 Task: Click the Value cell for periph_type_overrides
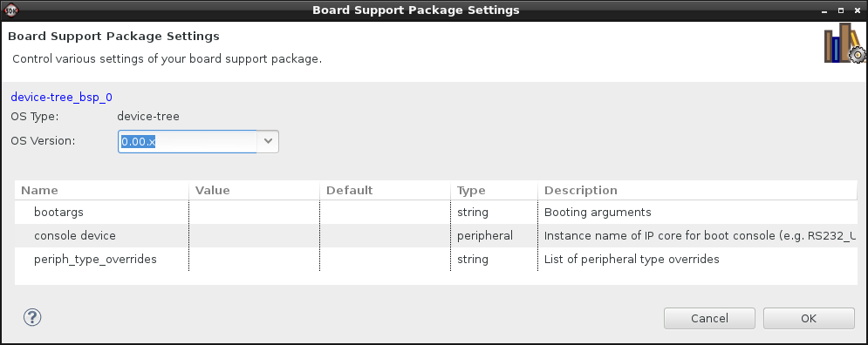point(254,259)
